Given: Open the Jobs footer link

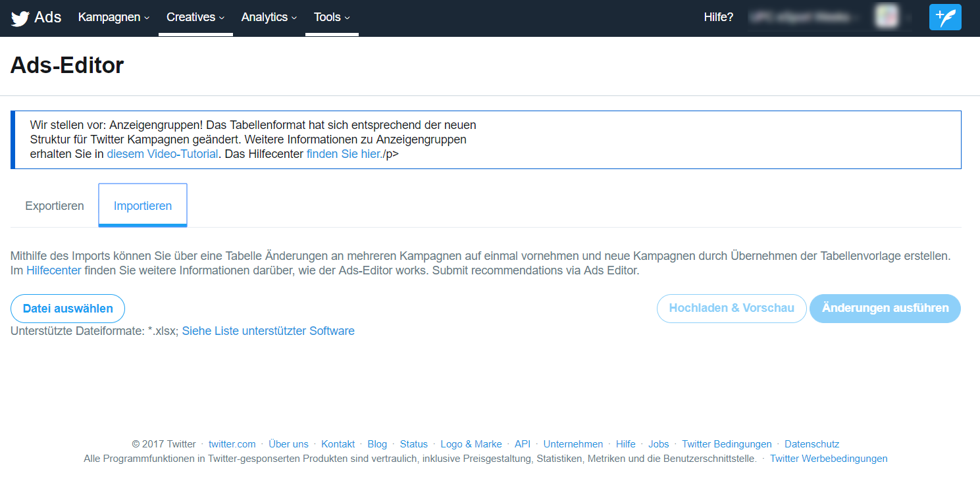Looking at the screenshot, I should 659,444.
